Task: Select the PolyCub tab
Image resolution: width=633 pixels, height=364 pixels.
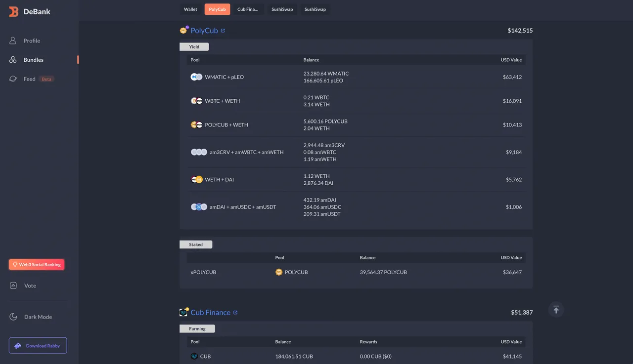Action: (x=217, y=9)
